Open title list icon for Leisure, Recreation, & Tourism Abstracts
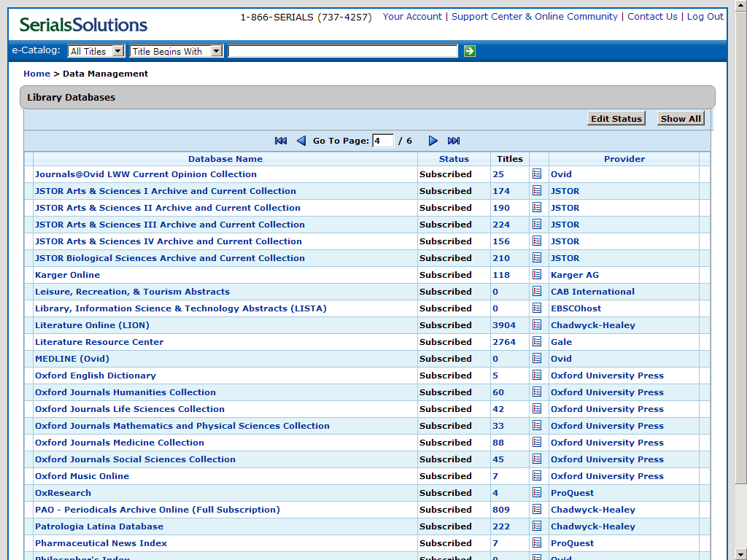 pos(537,291)
